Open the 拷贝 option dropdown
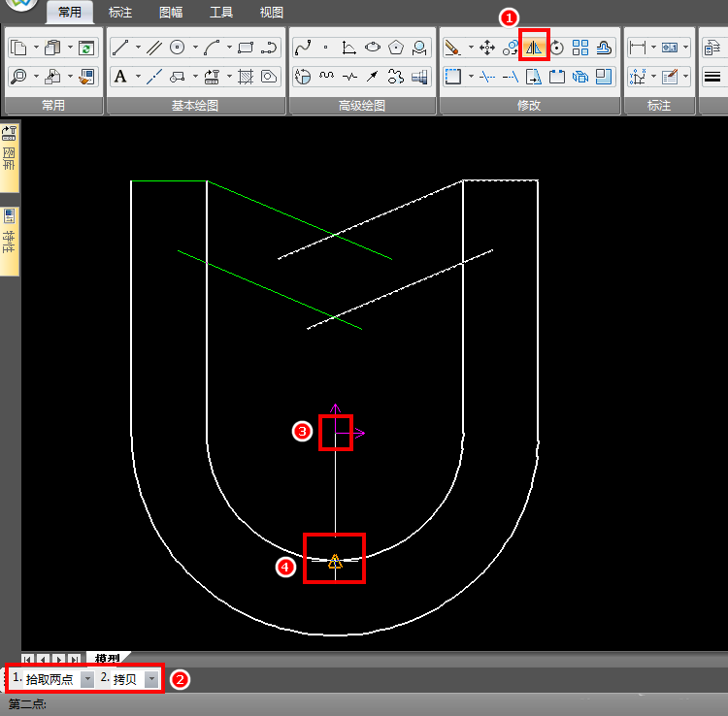 (151, 679)
